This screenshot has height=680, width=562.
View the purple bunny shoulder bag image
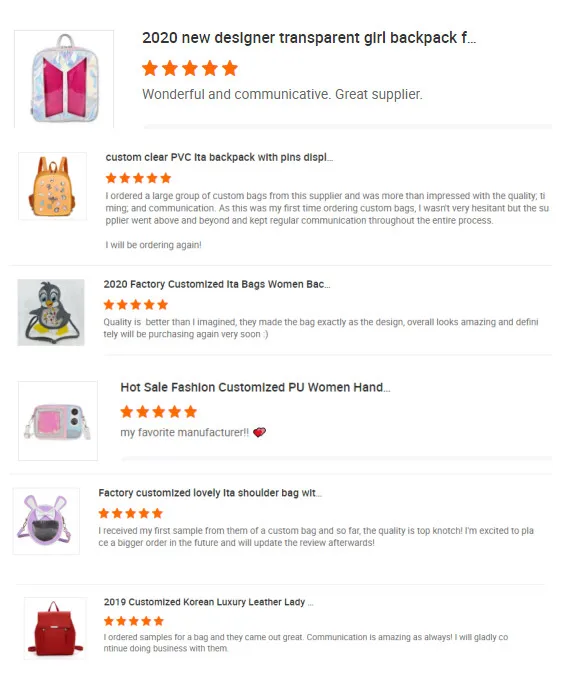click(46, 521)
